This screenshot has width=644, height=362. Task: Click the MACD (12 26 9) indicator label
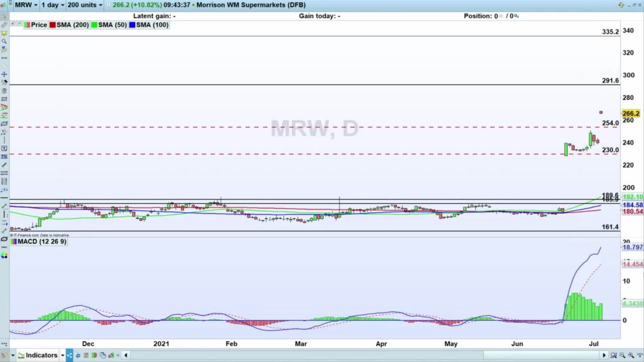42,242
